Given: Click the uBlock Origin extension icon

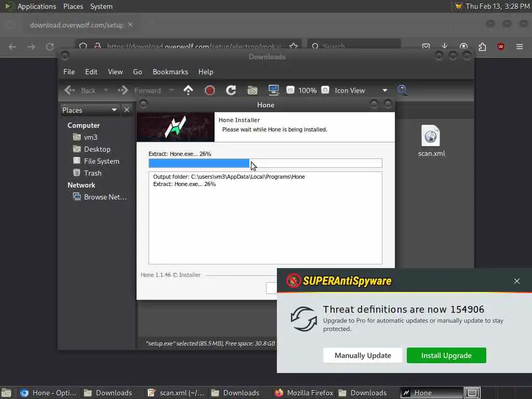Looking at the screenshot, I should (501, 46).
